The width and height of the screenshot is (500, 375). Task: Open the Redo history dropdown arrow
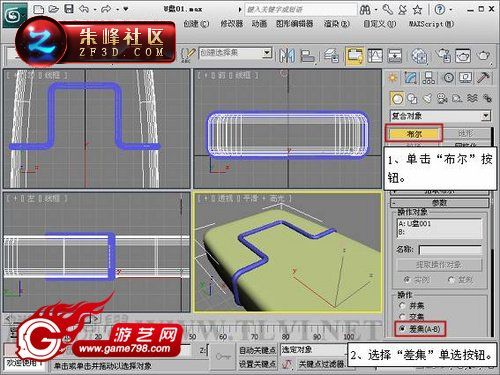[117, 9]
